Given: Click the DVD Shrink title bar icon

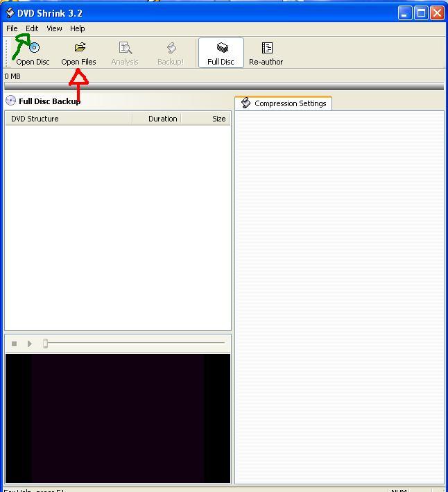Looking at the screenshot, I should click(x=10, y=13).
